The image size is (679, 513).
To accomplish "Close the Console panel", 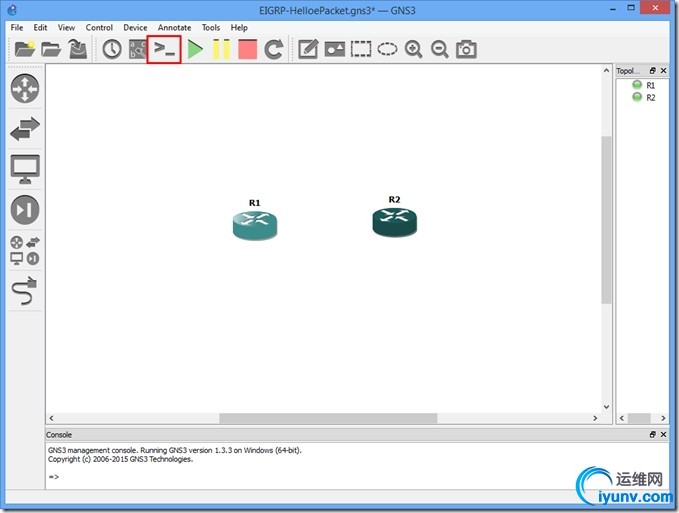I will (x=663, y=434).
